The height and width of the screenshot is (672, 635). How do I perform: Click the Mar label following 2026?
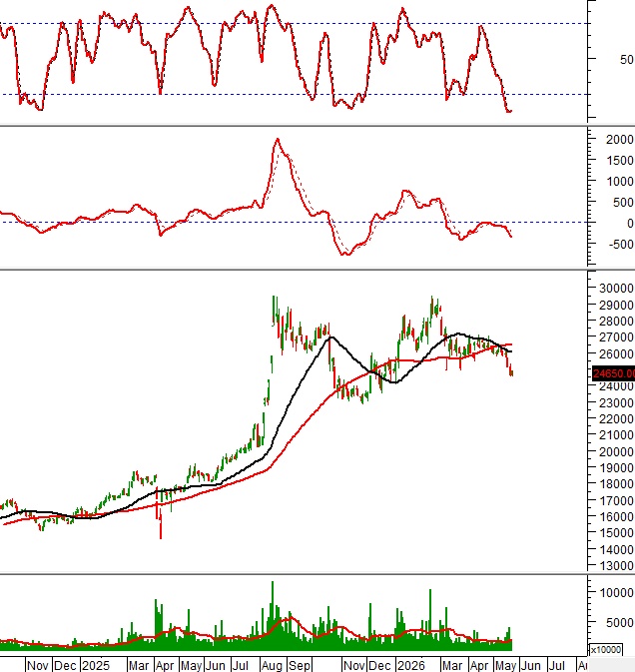pos(452,666)
